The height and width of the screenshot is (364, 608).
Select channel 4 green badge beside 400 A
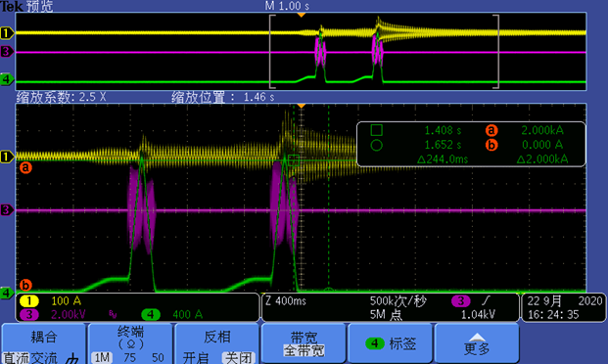click(151, 314)
